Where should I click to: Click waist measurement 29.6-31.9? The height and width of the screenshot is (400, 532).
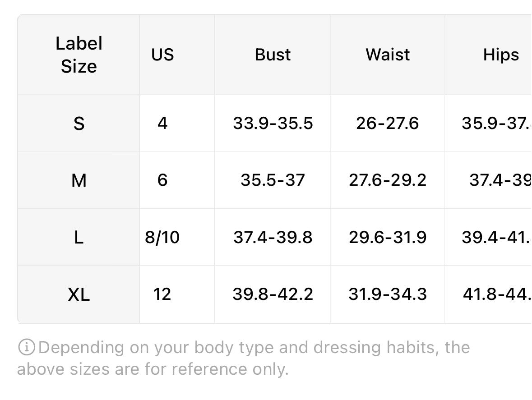click(x=388, y=237)
